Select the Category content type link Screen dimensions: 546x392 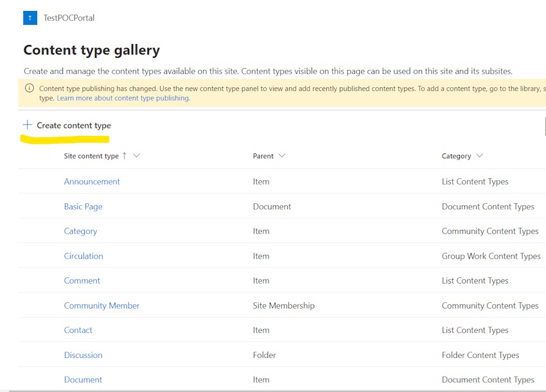80,231
